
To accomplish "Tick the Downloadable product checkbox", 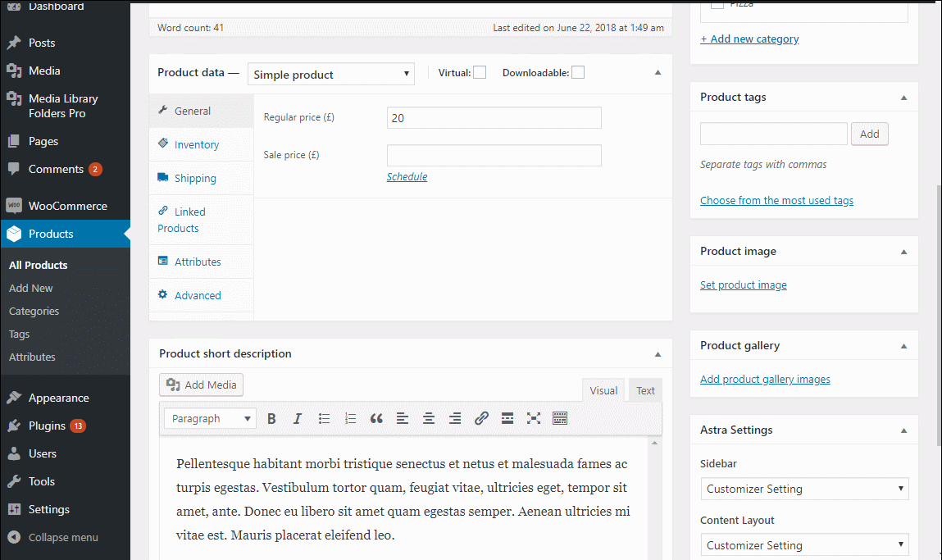I will [x=578, y=73].
